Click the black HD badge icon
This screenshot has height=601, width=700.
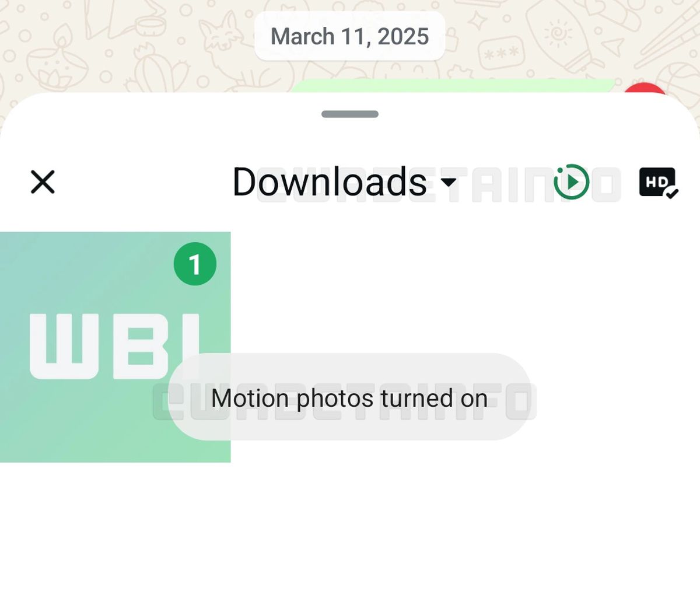[657, 181]
